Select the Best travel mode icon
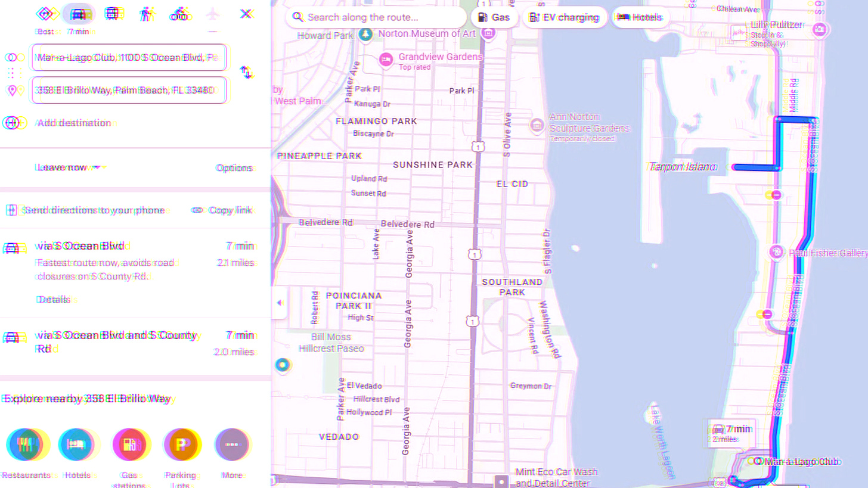Image resolution: width=868 pixels, height=488 pixels. (45, 14)
